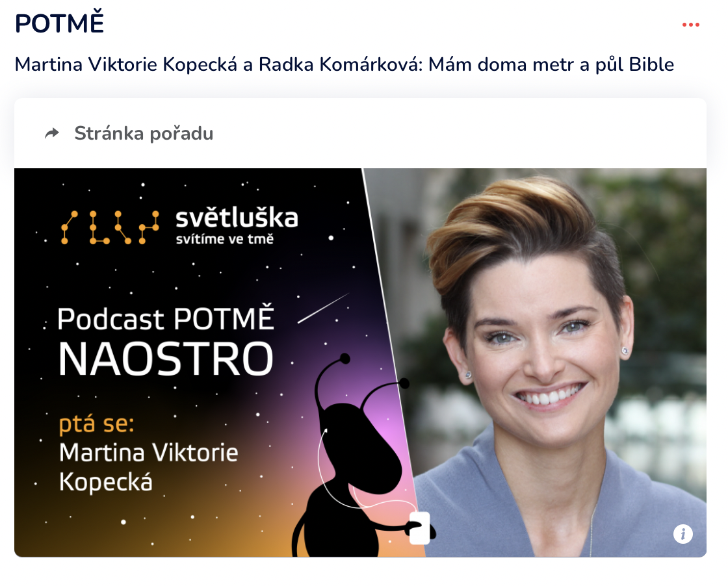728x586 pixels.
Task: Click the smiling woman's portrait photo
Action: tap(539, 362)
